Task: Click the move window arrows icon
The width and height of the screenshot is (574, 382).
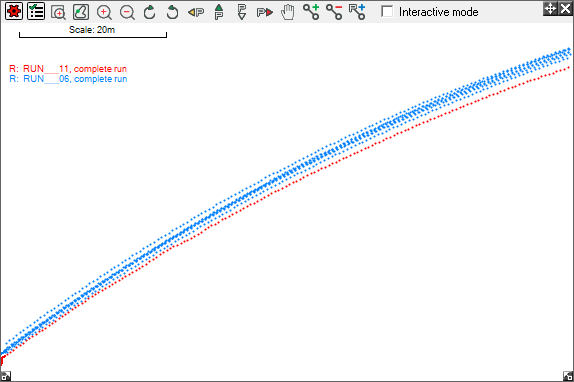Action: pyautogui.click(x=550, y=8)
